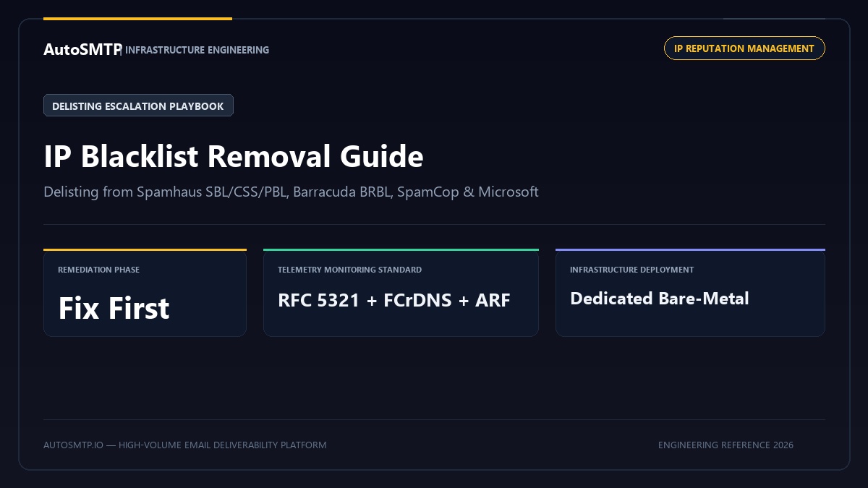Screen dimensions: 868x488
Task: Click the RFC 5321 + FCrDNS + ARF text
Action: (x=394, y=300)
